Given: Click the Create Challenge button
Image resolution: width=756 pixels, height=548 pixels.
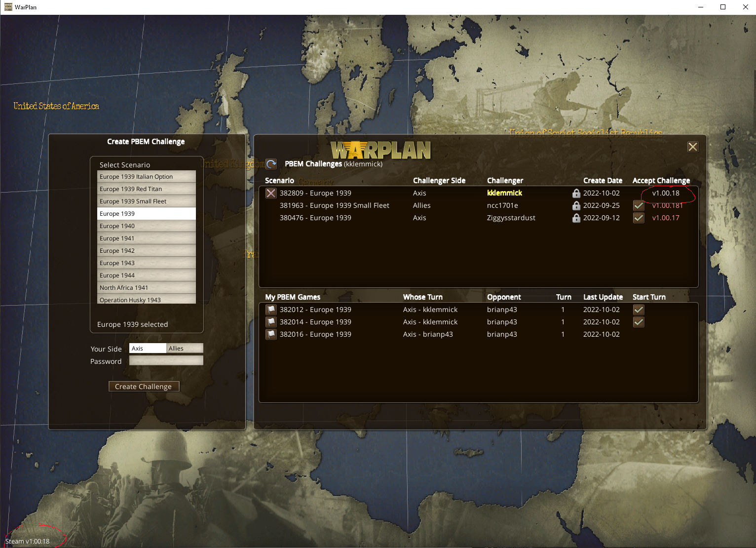Looking at the screenshot, I should pos(144,386).
